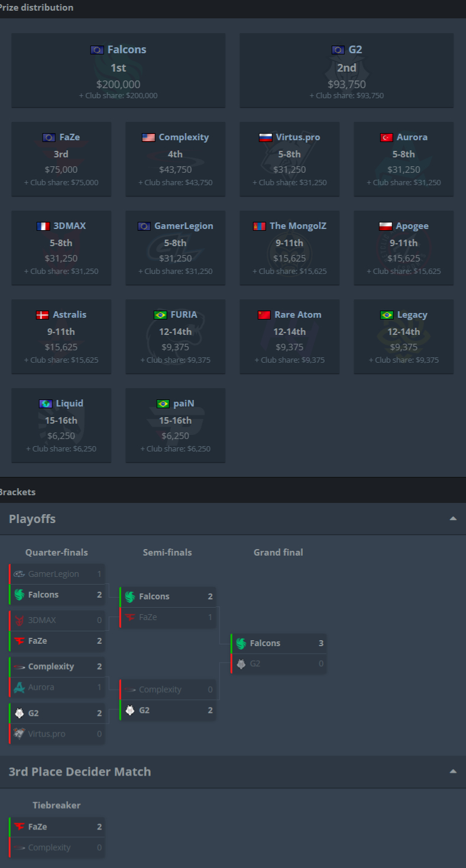
Task: Open paiN team link
Action: pyautogui.click(x=184, y=404)
